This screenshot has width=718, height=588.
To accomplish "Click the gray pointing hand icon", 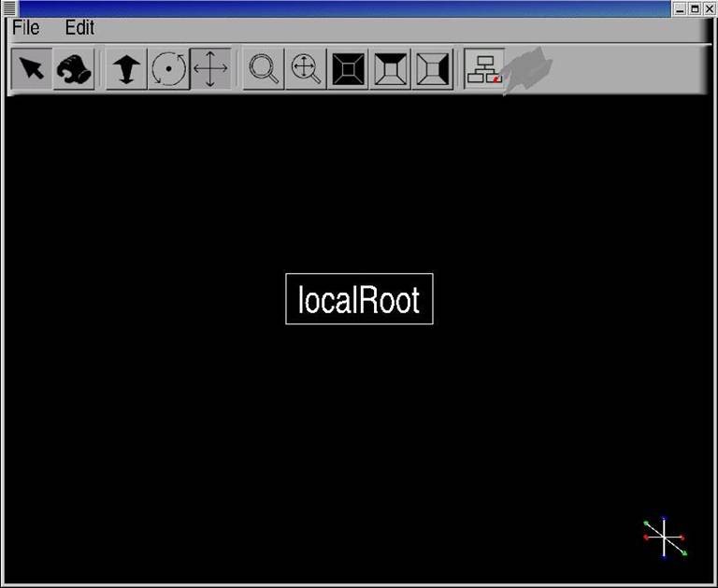I will [x=526, y=70].
